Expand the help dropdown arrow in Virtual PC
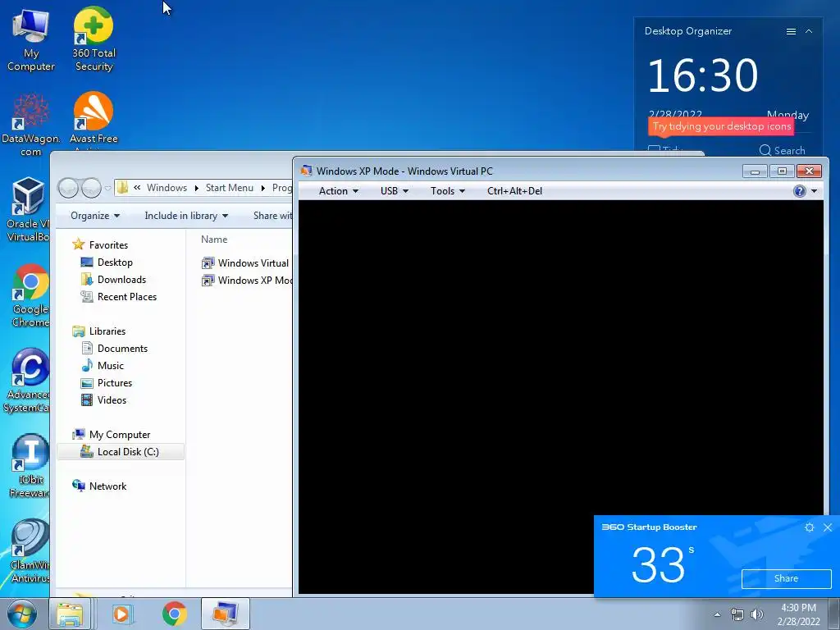Screen dimensions: 840x630 coord(815,191)
